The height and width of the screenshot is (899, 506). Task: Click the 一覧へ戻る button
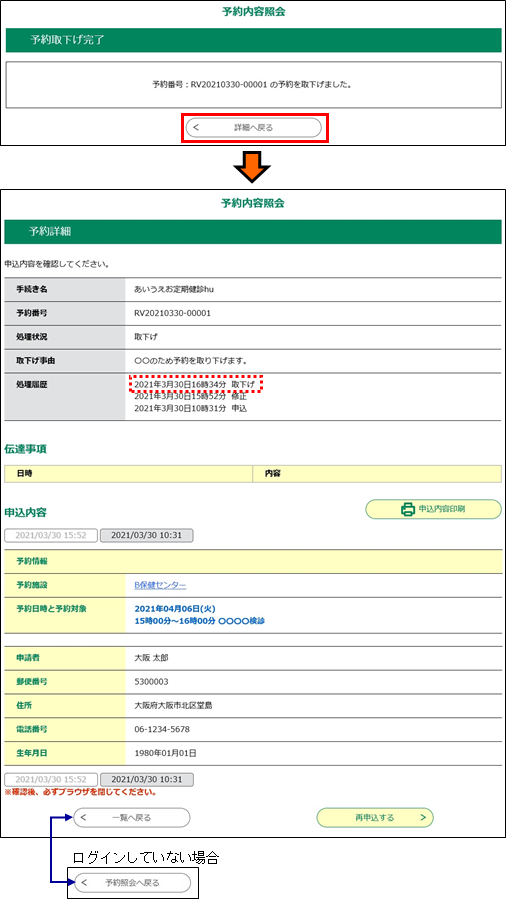pos(132,818)
